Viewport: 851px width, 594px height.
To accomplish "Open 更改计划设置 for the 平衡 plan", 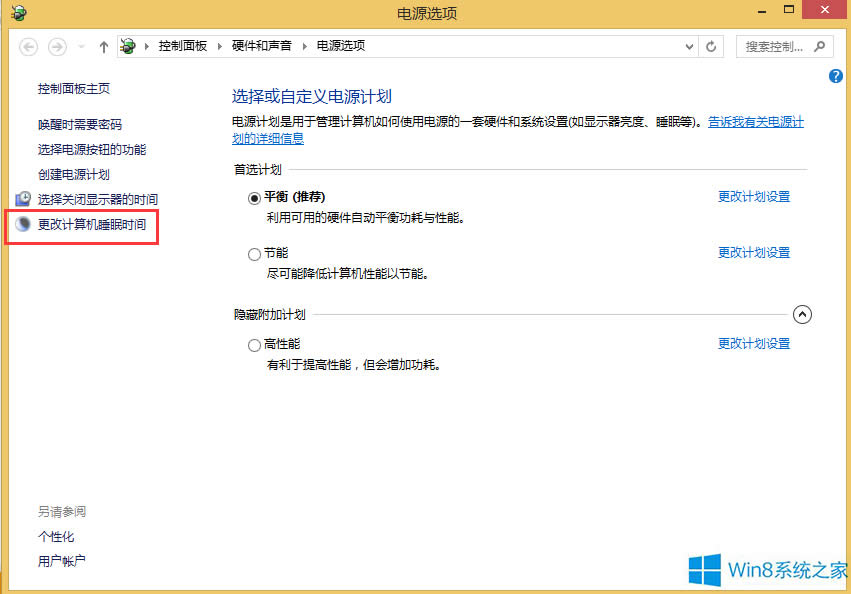I will click(x=753, y=197).
